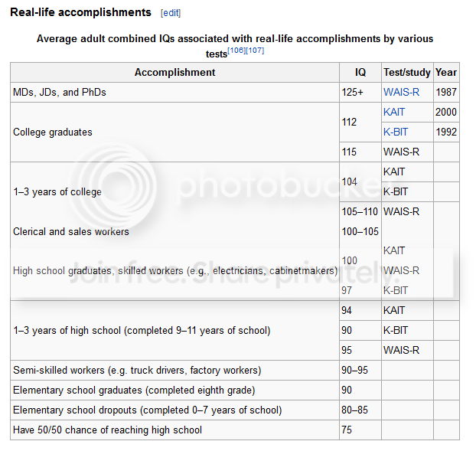
Task: Click the edit link beside Real-life accomplishments
Action: [171, 13]
